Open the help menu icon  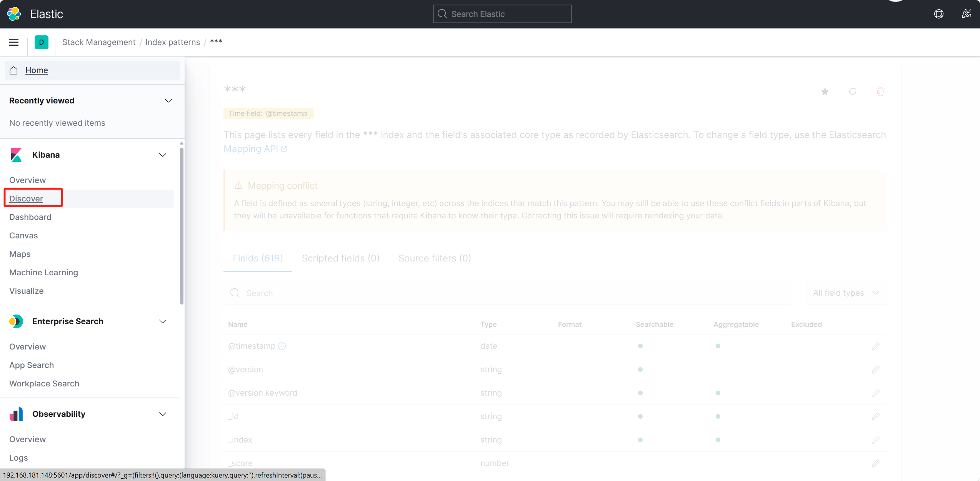[x=938, y=14]
